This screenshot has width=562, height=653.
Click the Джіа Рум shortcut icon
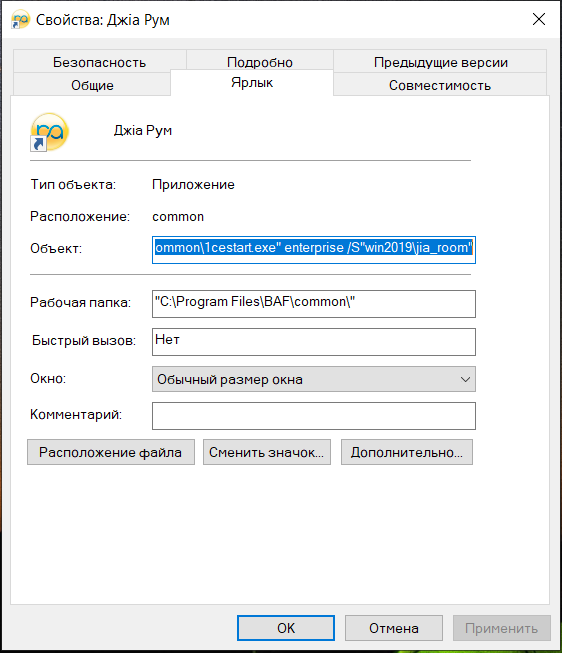(x=49, y=132)
